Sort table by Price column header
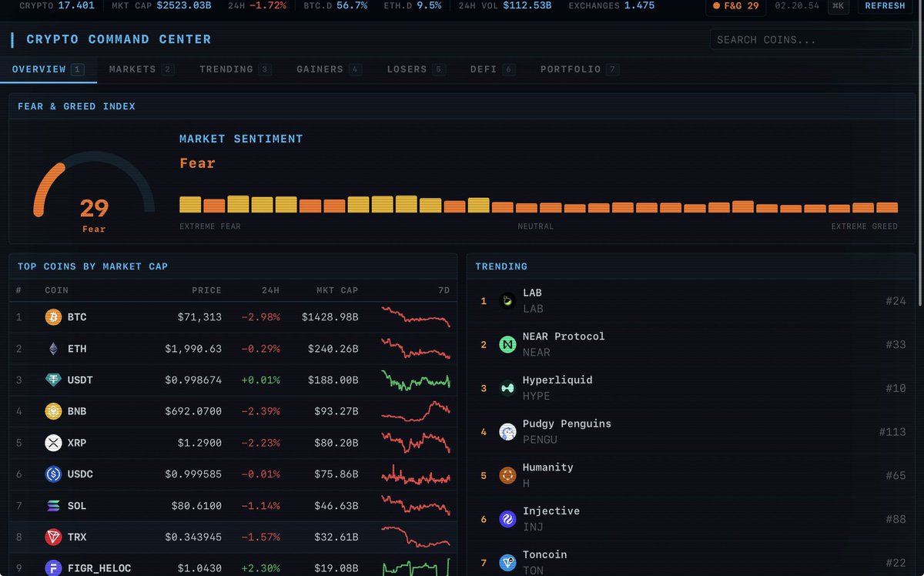 point(206,290)
